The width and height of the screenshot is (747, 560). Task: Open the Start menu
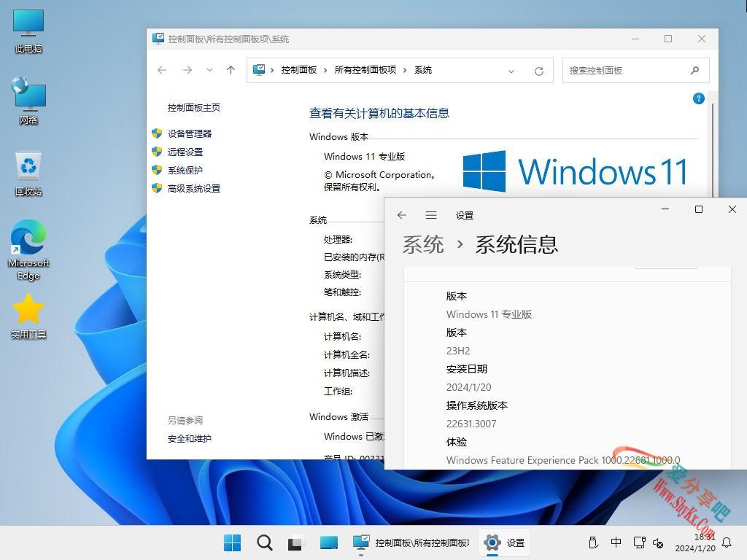(233, 542)
